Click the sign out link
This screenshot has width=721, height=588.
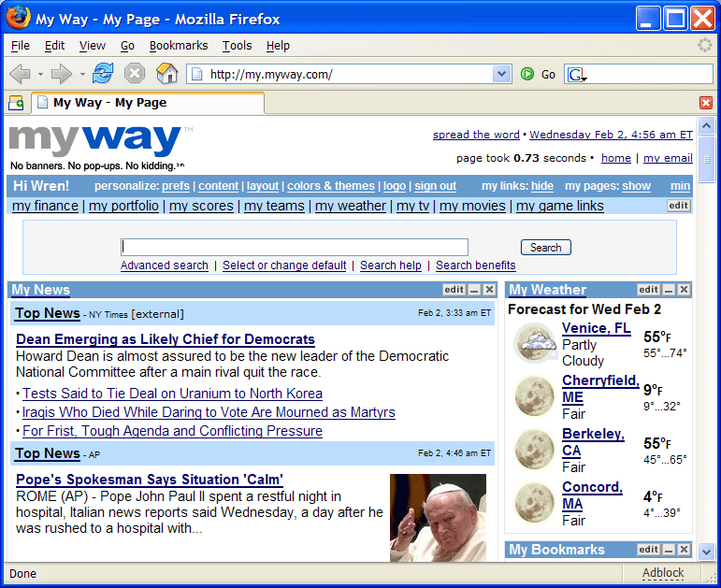coord(435,186)
